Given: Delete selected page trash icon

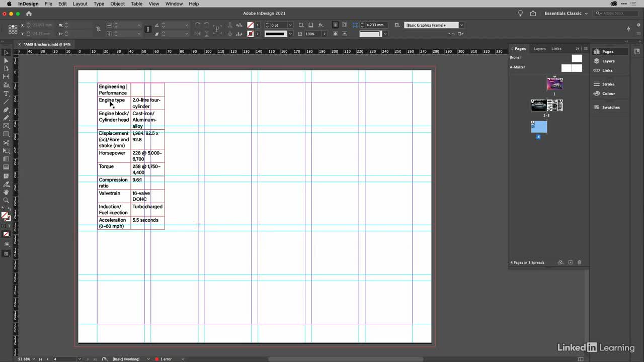Looking at the screenshot, I should pos(579,262).
